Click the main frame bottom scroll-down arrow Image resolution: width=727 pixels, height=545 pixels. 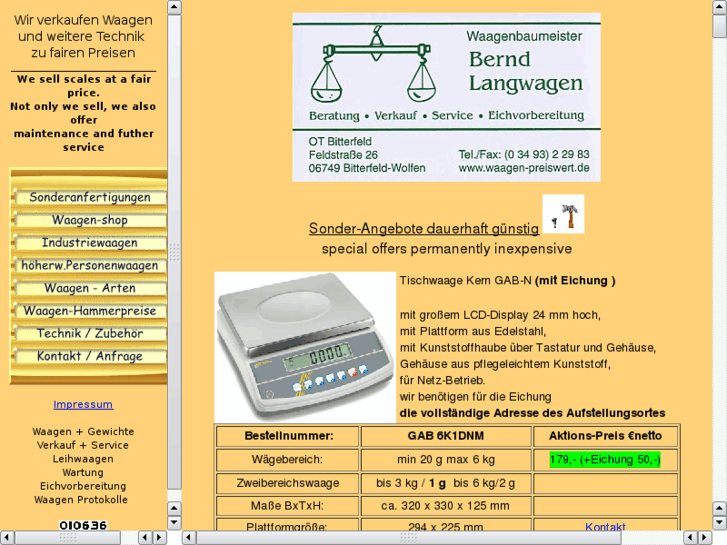coord(720,523)
